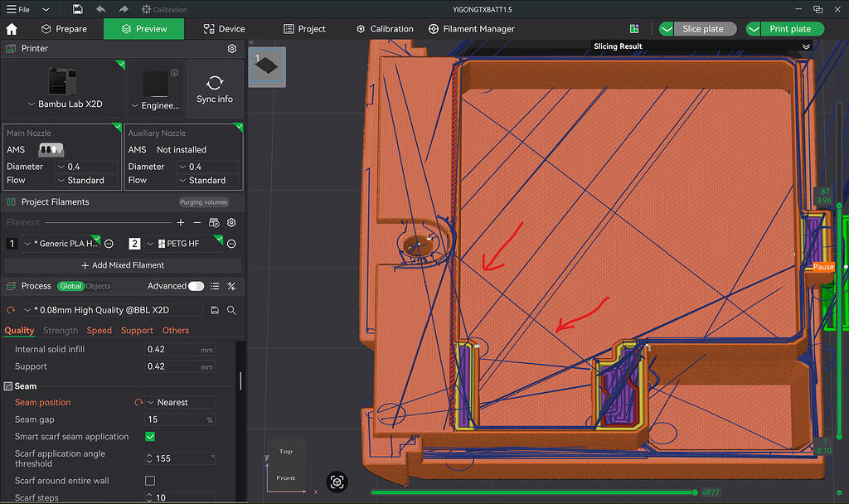The width and height of the screenshot is (849, 504).
Task: Switch to the Quality settings tab
Action: point(19,330)
